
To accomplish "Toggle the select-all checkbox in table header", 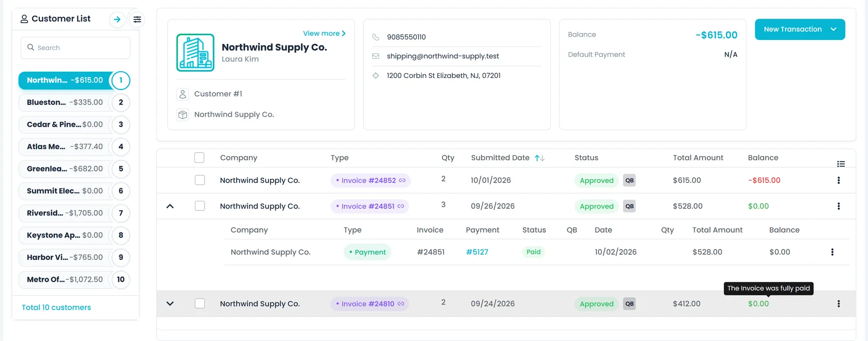I will pyautogui.click(x=199, y=157).
